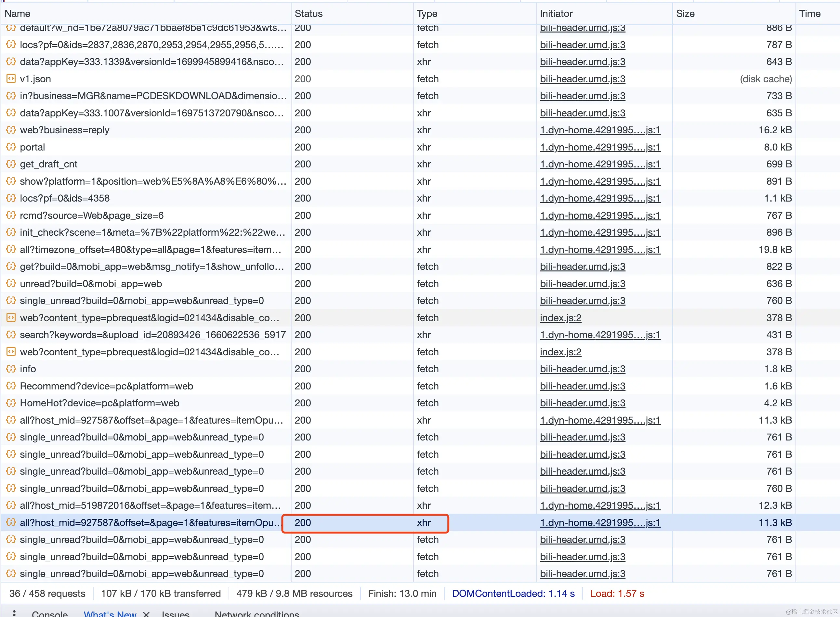Click the icon next to get_draft_cnt request
The image size is (840, 617).
[x=11, y=164]
